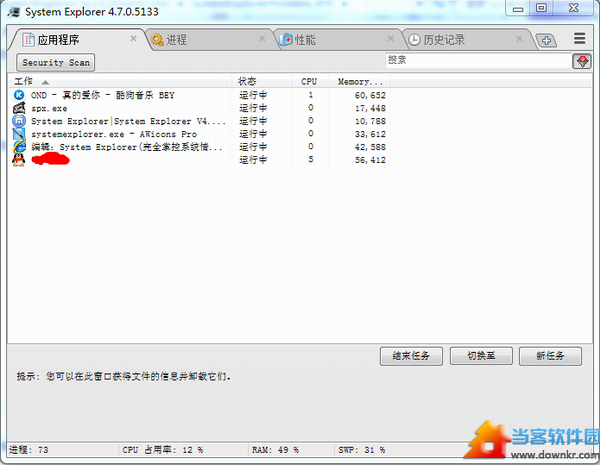
Task: Click the spx.exe row icon
Action: pos(19,108)
